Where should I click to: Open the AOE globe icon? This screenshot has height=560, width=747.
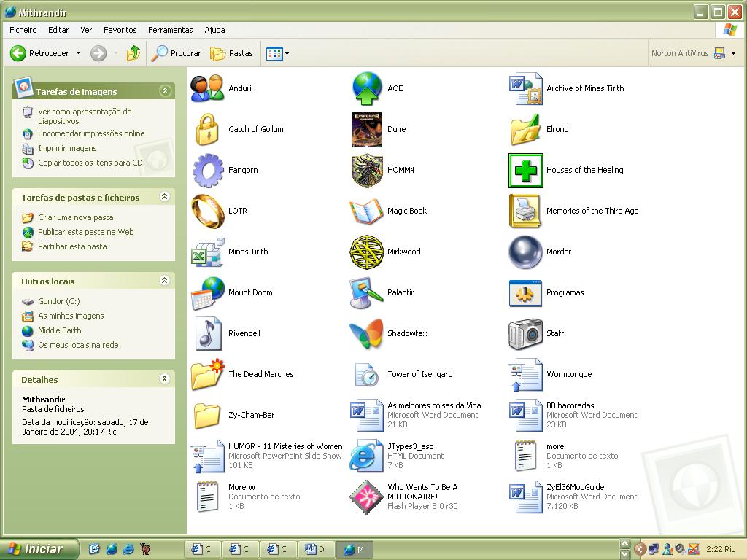point(367,88)
